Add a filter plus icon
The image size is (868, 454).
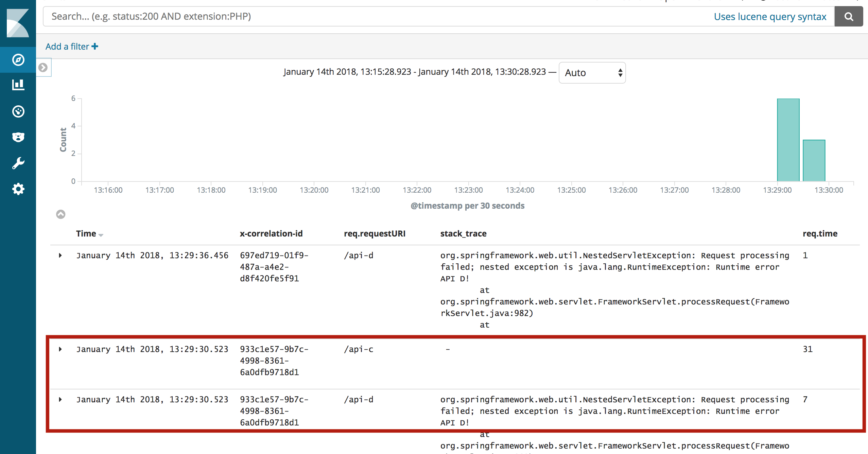(x=95, y=47)
